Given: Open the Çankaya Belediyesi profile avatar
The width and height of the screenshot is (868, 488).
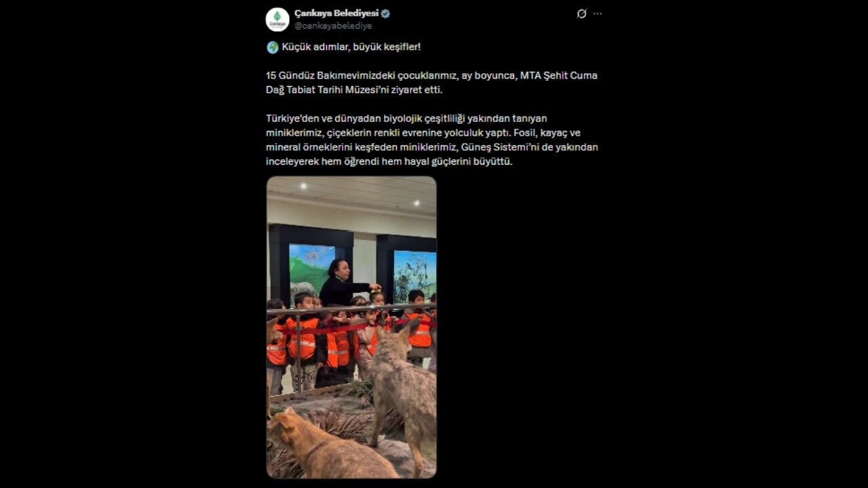Looking at the screenshot, I should (277, 20).
